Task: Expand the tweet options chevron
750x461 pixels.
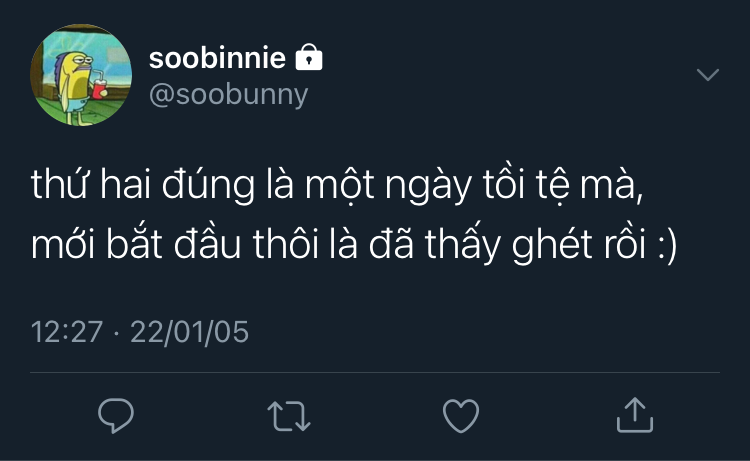Action: 708,75
